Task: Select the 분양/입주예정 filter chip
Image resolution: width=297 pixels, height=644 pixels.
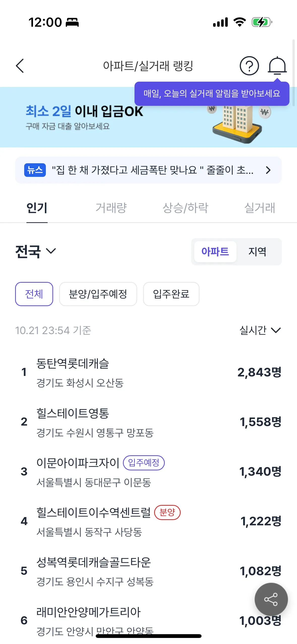Action: click(x=98, y=294)
